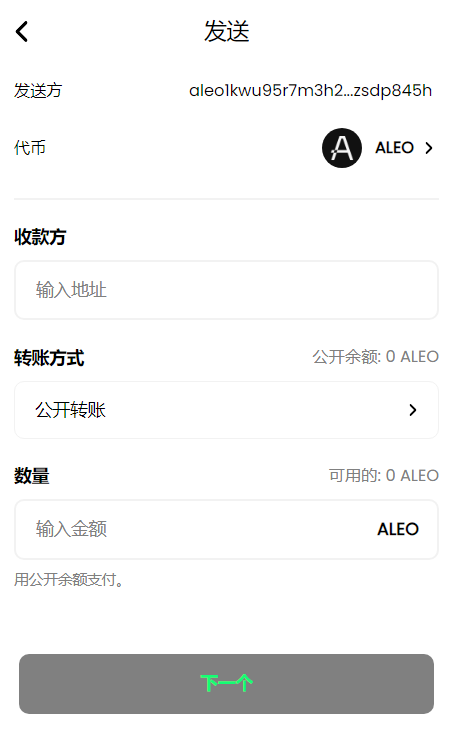
Task: Focus the 输入地址 recipient address field
Action: tap(226, 290)
